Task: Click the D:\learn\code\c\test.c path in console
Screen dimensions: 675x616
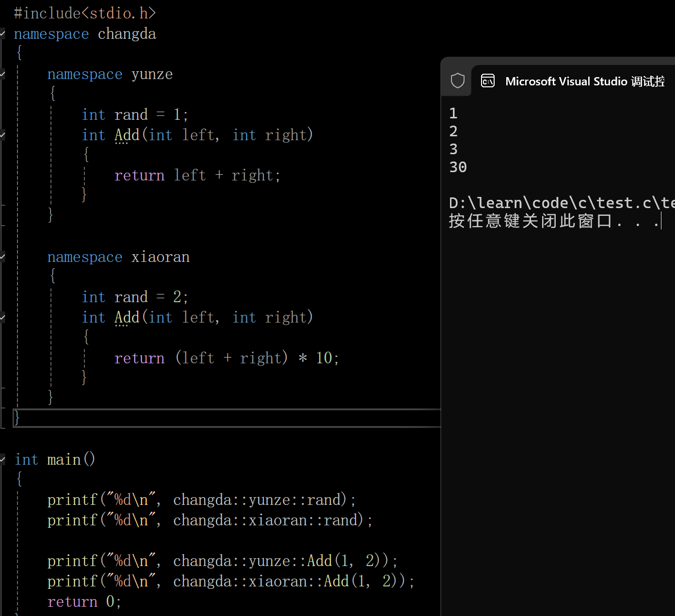Action: (x=562, y=203)
